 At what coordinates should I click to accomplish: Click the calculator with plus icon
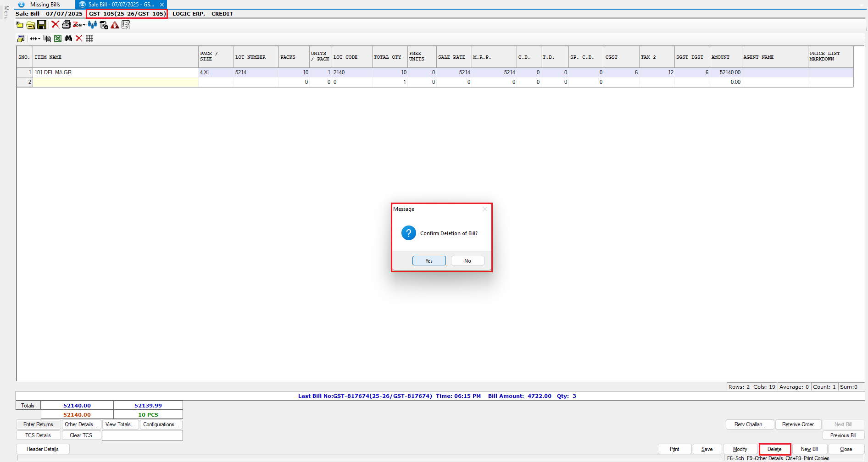tap(104, 25)
